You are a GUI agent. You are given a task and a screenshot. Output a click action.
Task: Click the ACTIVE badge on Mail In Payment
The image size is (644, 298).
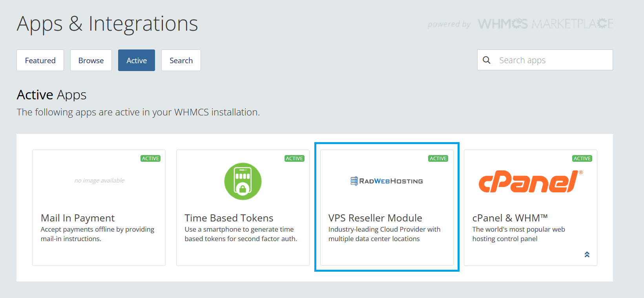tap(150, 159)
